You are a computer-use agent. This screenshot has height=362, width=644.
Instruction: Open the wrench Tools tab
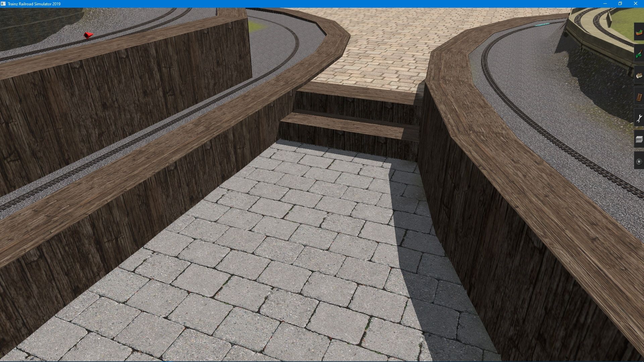pos(639,118)
